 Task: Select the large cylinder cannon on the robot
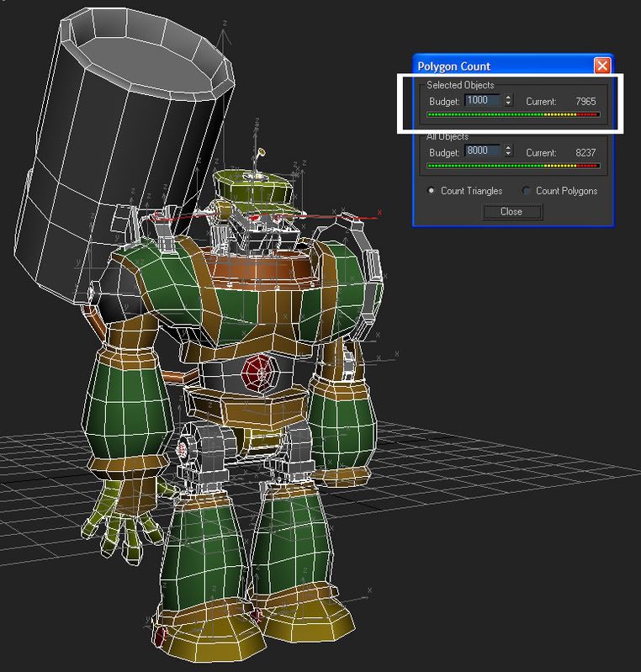(126, 126)
